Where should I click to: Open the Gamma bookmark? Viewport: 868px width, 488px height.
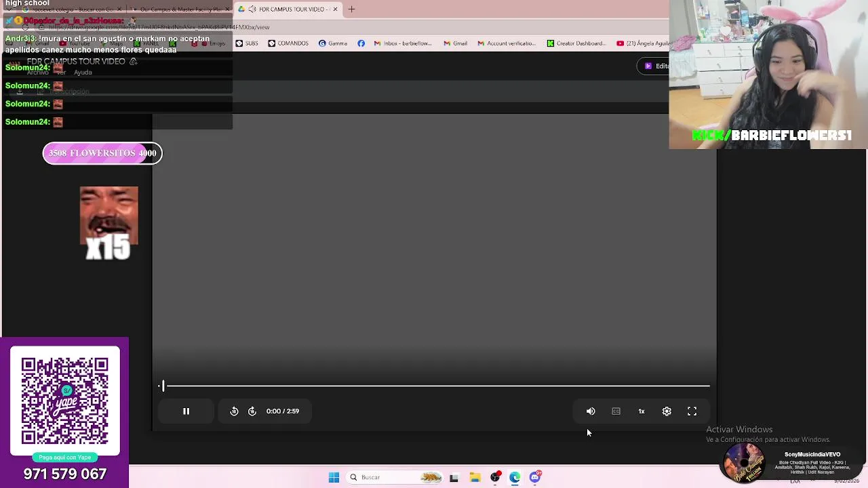point(333,43)
